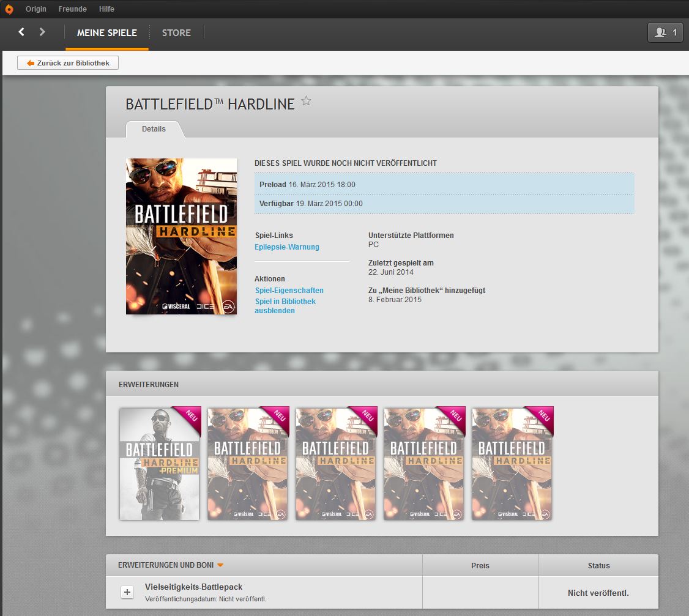Click Zurück zur Bibliothek button

(68, 63)
